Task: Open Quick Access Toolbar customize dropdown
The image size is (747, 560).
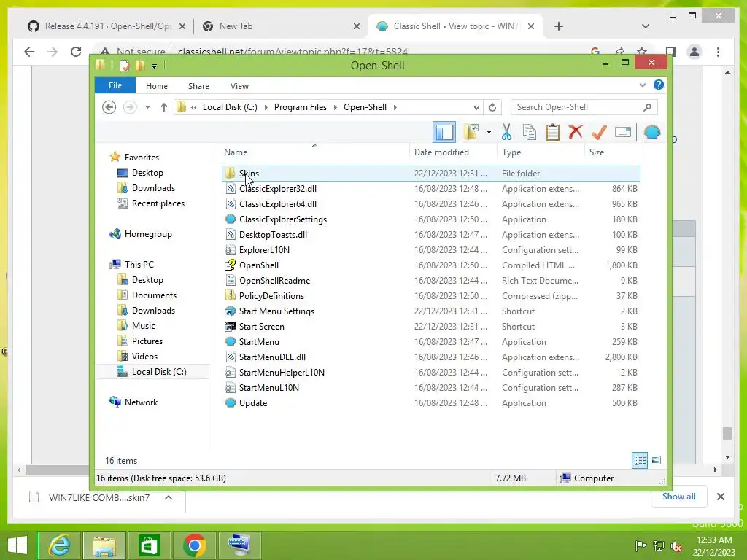Action: click(155, 66)
